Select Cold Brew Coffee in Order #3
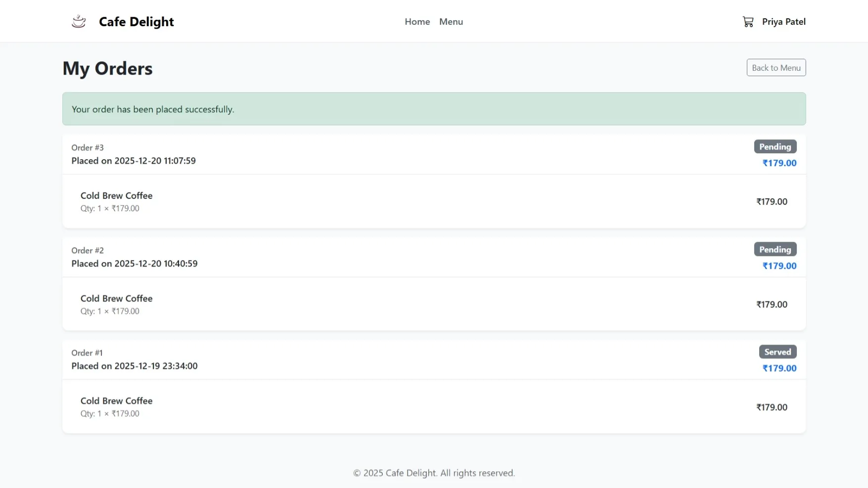868x488 pixels. tap(116, 195)
